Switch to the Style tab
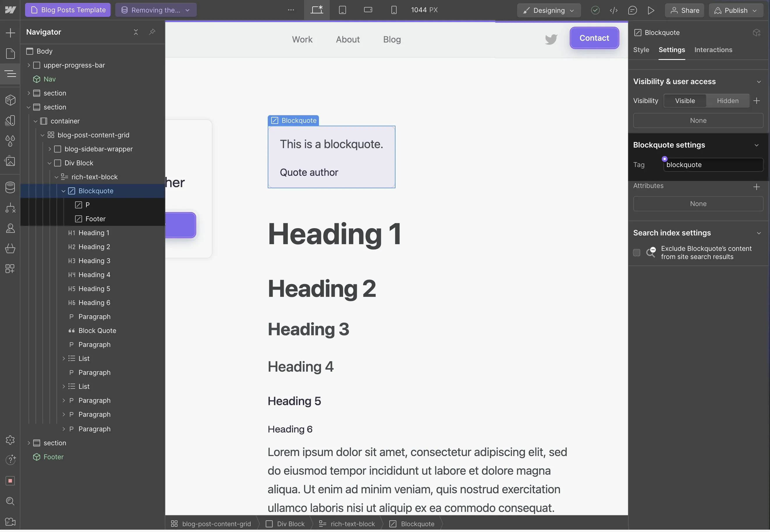This screenshot has width=770, height=532. (x=641, y=50)
